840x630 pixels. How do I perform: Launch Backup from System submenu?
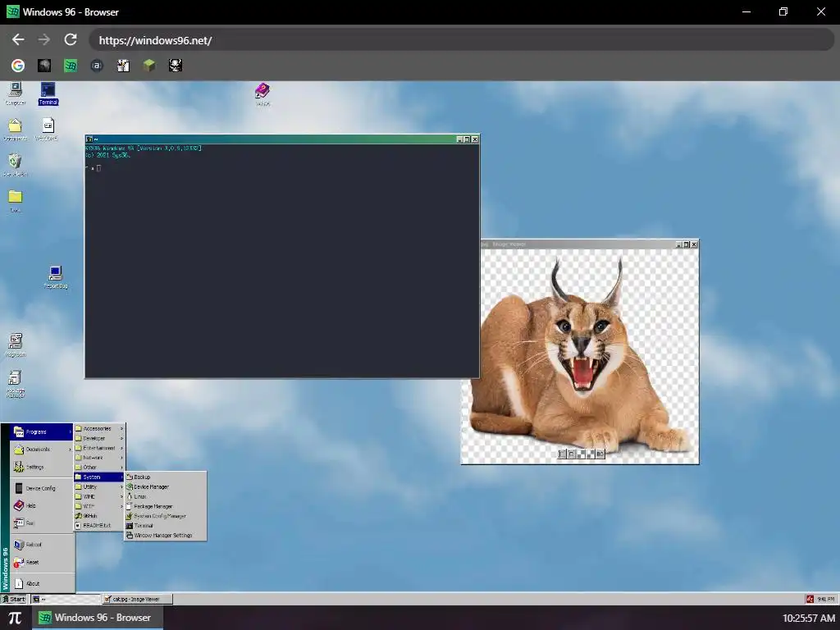click(x=165, y=477)
